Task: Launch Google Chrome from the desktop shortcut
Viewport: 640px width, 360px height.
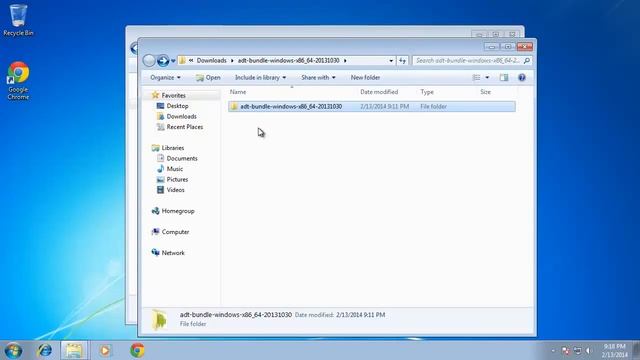Action: pos(18,81)
